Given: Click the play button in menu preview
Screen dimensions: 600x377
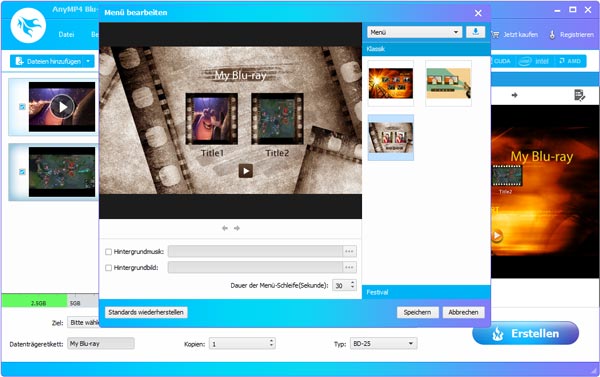Looking at the screenshot, I should tap(246, 171).
